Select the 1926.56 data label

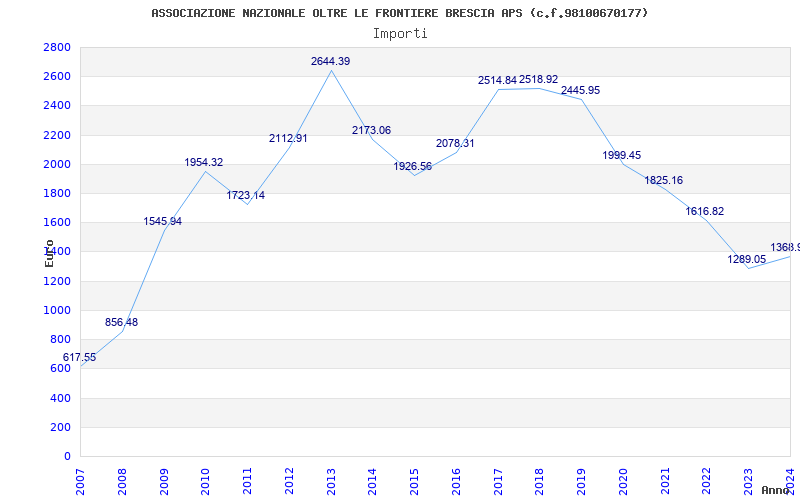(413, 166)
